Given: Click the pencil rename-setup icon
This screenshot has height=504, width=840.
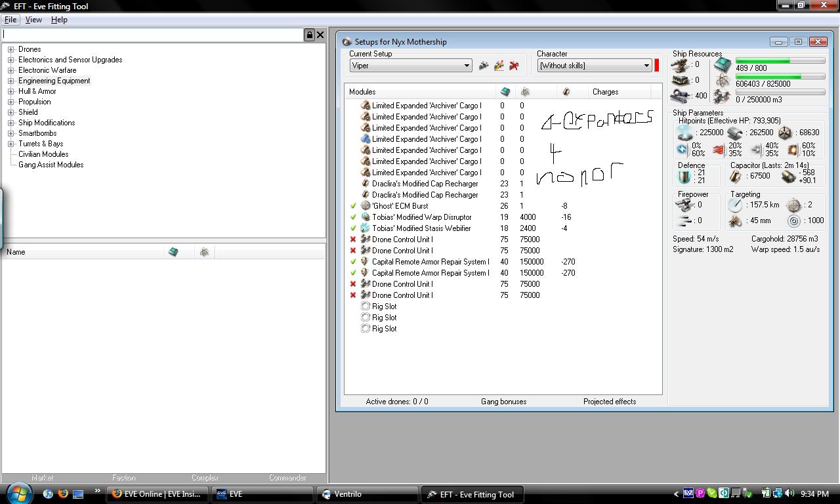Looking at the screenshot, I should [499, 66].
